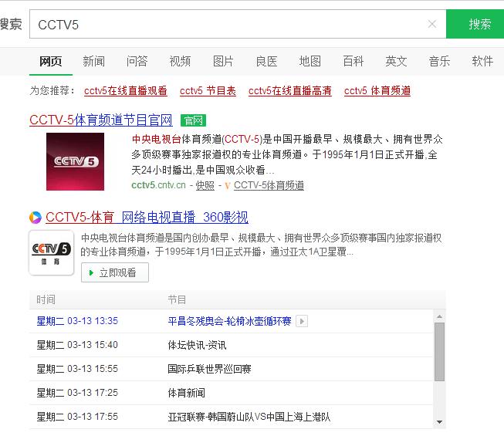This screenshot has height=436, width=504.
Task: Open the CCTV-5体育频道节目官网 result title
Action: 101,120
